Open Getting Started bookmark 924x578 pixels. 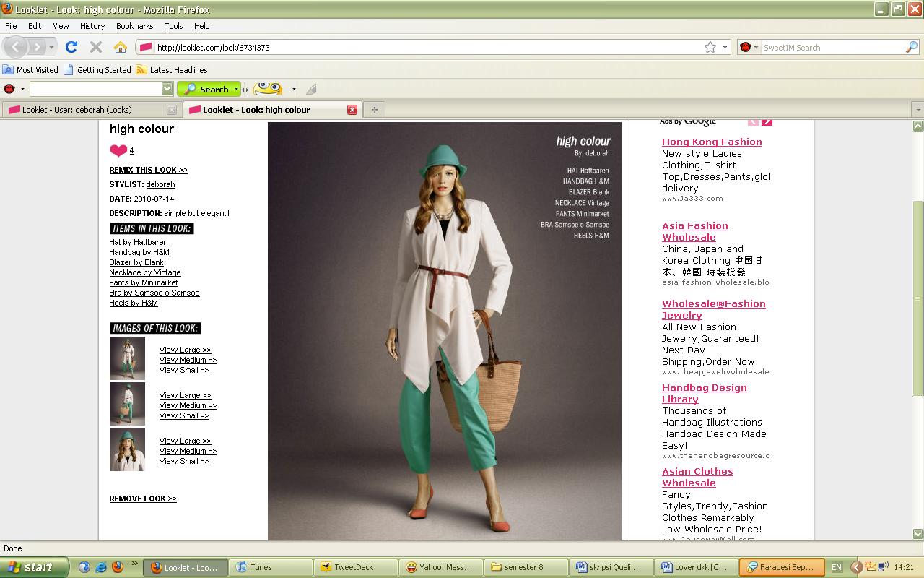coord(97,70)
